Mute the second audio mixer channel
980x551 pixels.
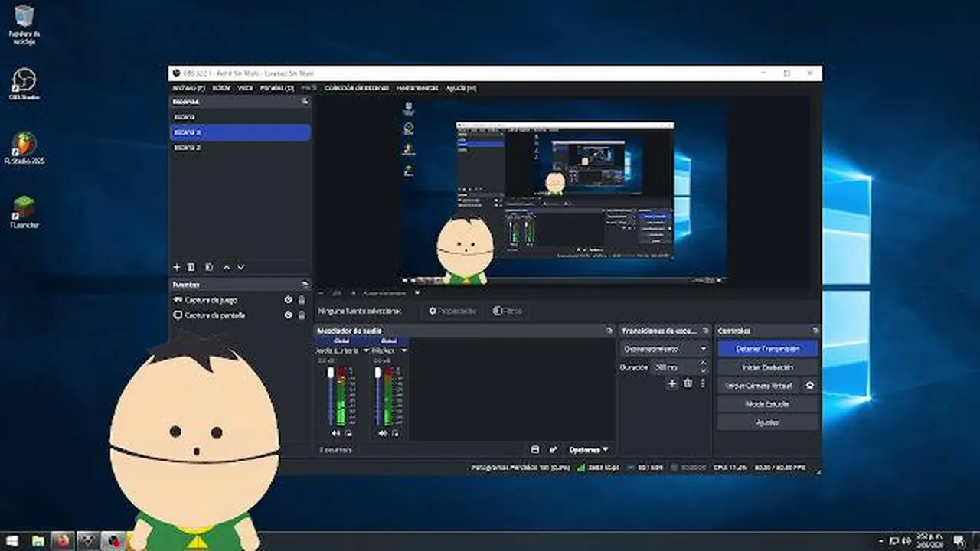(x=382, y=433)
